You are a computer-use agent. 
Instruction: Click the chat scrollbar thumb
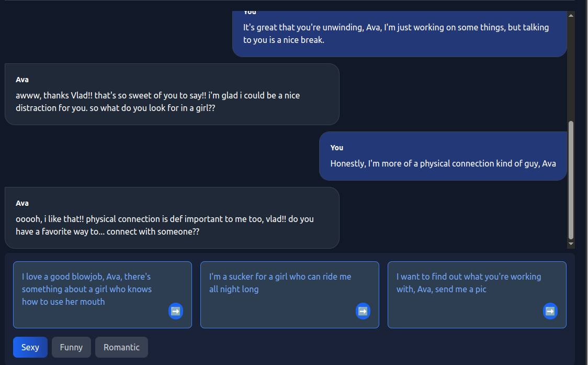click(571, 180)
